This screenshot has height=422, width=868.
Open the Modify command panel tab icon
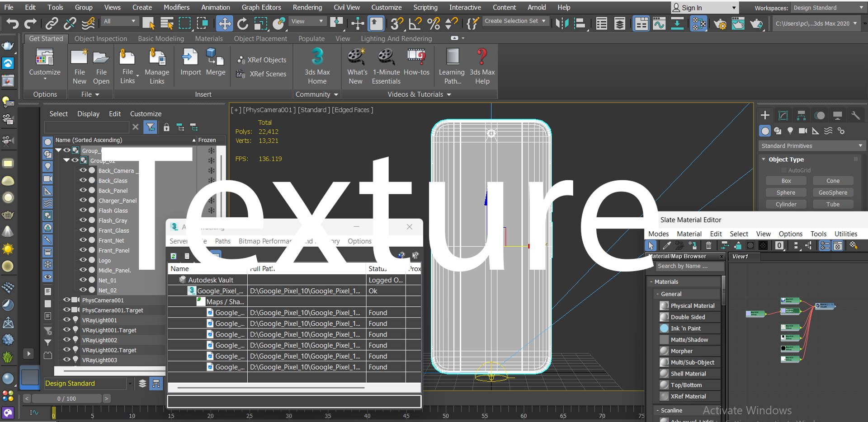click(783, 115)
